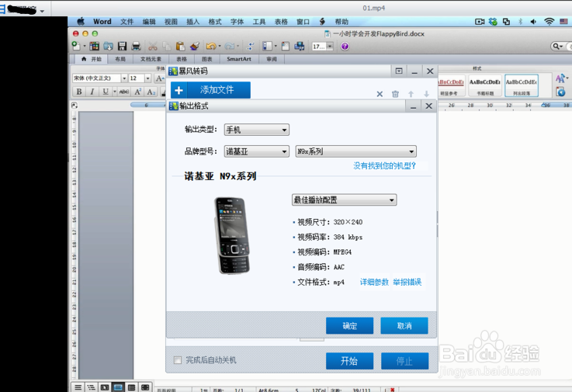This screenshot has height=392, width=572.
Task: Click volume icon in macOS menu bar
Action: [533, 22]
